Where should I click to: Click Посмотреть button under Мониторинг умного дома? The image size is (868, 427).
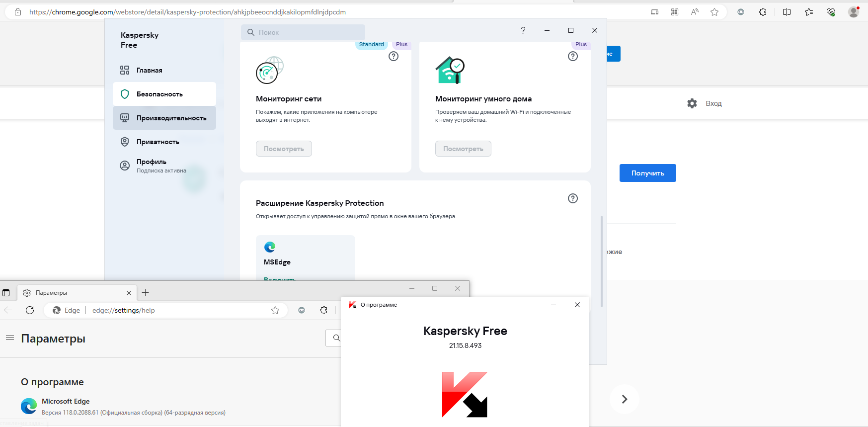tap(463, 149)
